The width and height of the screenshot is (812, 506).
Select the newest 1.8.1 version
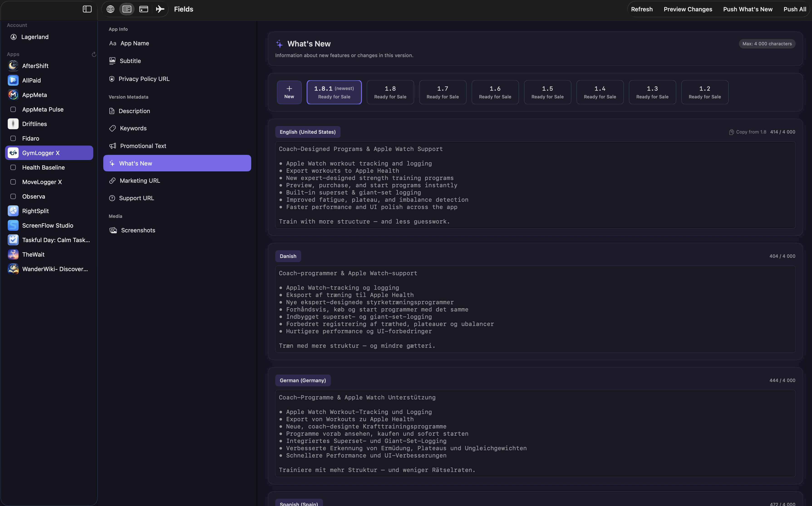(334, 92)
